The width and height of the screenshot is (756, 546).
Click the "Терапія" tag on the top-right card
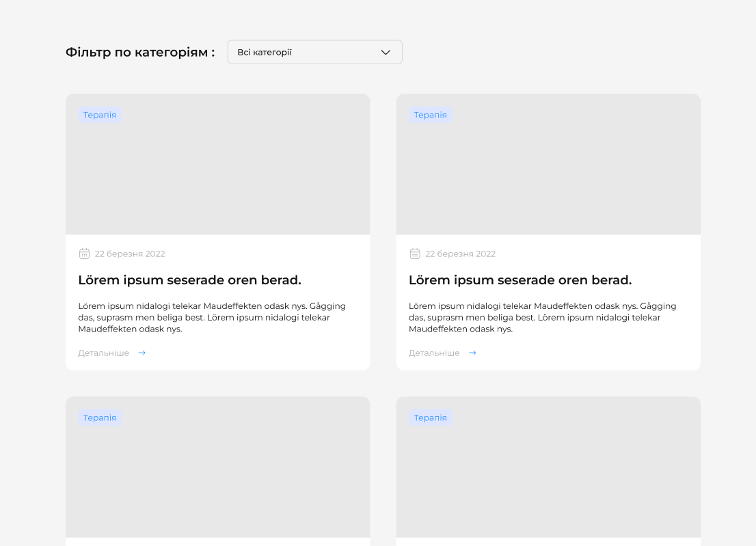[431, 115]
